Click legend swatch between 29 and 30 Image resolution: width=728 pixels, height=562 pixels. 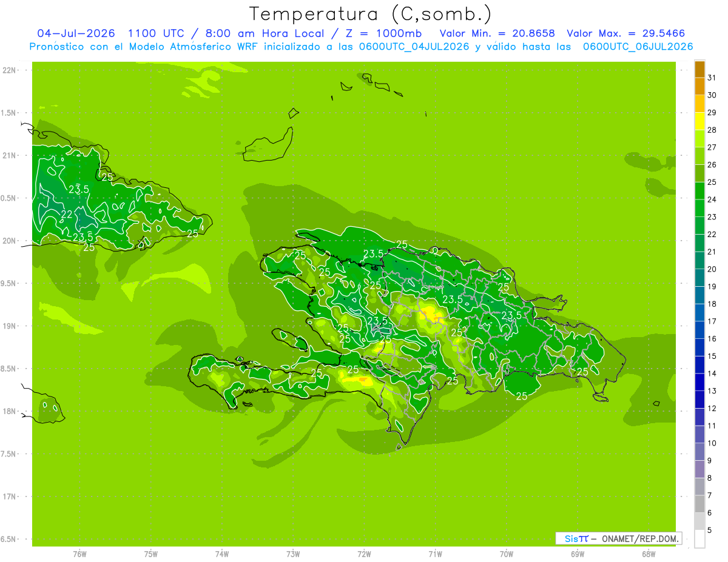699,103
